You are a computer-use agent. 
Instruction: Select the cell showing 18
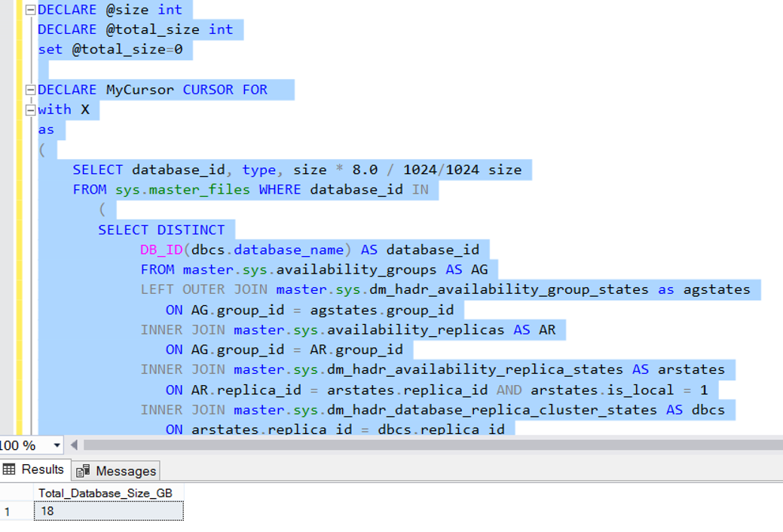click(x=108, y=511)
